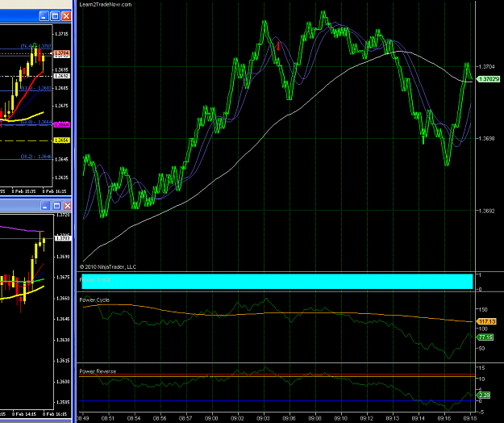The height and width of the screenshot is (423, 504).
Task: Maximize the lower small candlestick chart window
Action: (56, 206)
